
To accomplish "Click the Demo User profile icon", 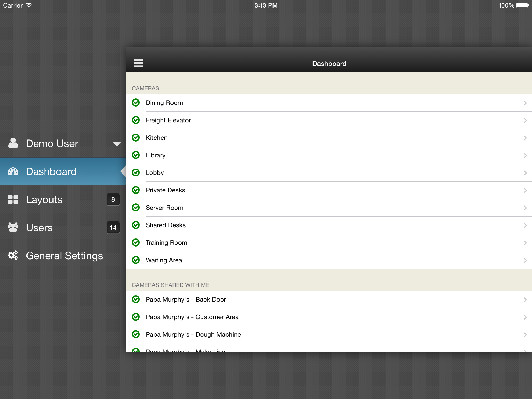I will click(13, 143).
